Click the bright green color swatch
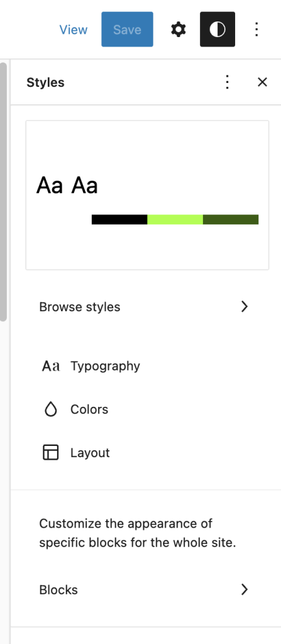 (x=175, y=219)
